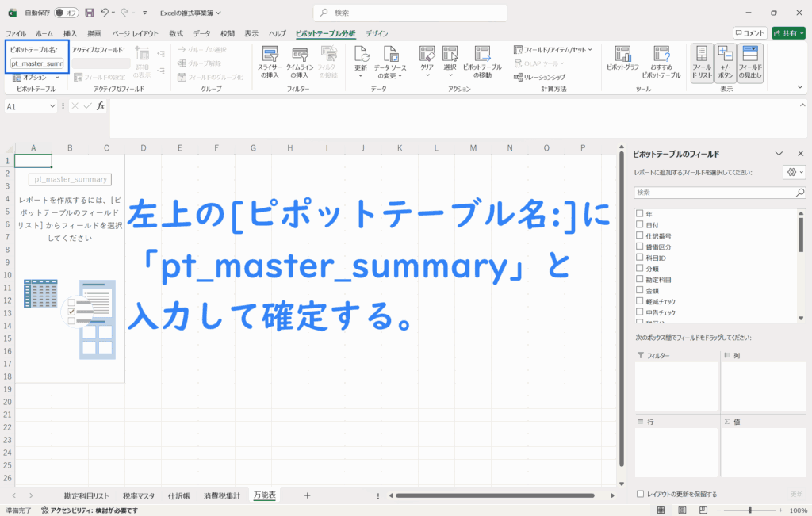This screenshot has height=516, width=812.
Task: Open the フィールド/アイテム/セット dropdown
Action: 553,49
